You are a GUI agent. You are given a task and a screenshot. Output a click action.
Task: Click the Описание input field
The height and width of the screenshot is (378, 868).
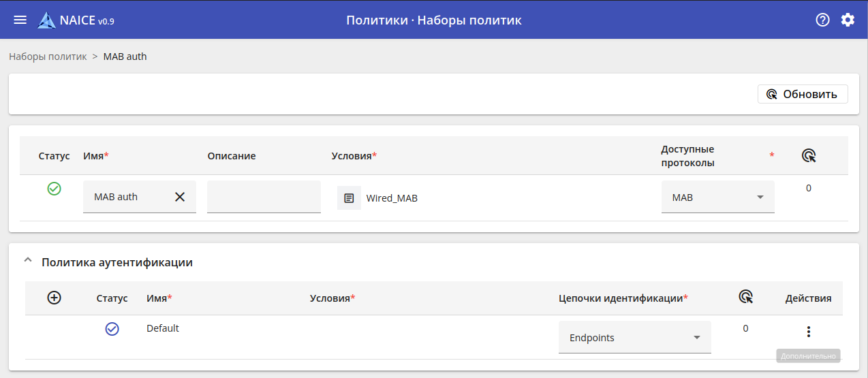[x=264, y=197]
